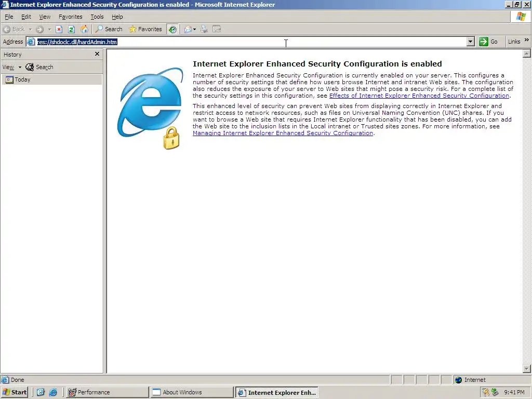Click the Print toolbar icon
Viewport: 532px width, 399px height.
tap(204, 29)
